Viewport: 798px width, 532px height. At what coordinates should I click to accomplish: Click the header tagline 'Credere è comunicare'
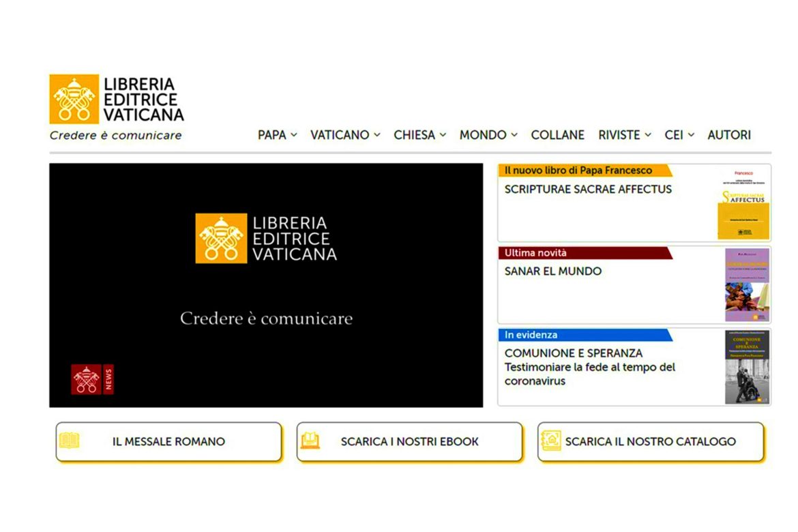(115, 136)
